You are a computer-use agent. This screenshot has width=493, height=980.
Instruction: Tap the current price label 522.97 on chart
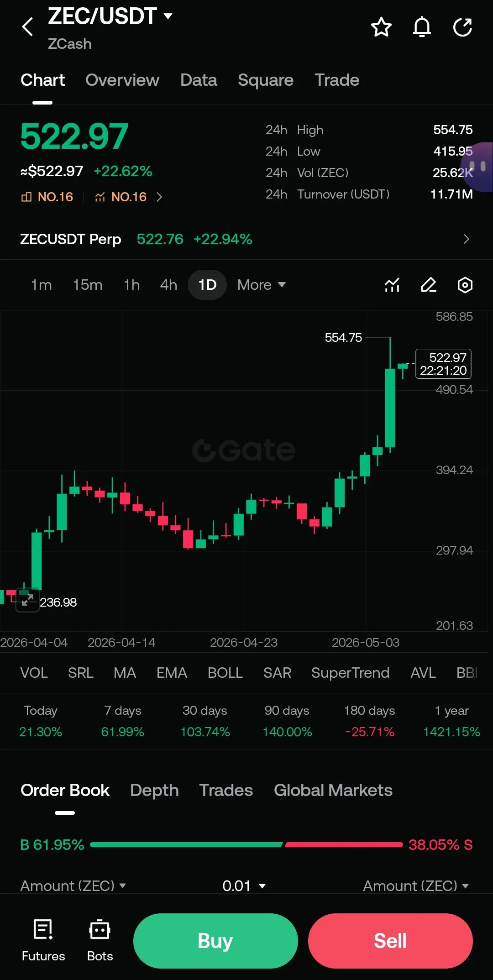pyautogui.click(x=443, y=364)
